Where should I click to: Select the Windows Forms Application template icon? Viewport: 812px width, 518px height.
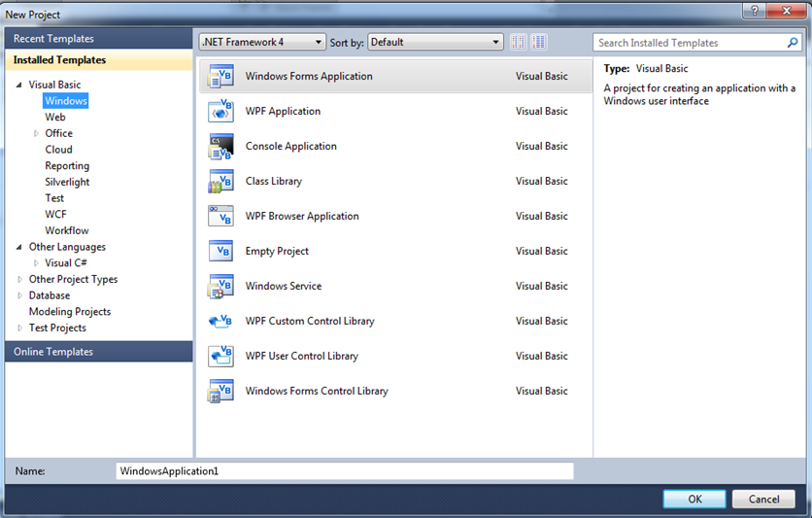tap(220, 76)
